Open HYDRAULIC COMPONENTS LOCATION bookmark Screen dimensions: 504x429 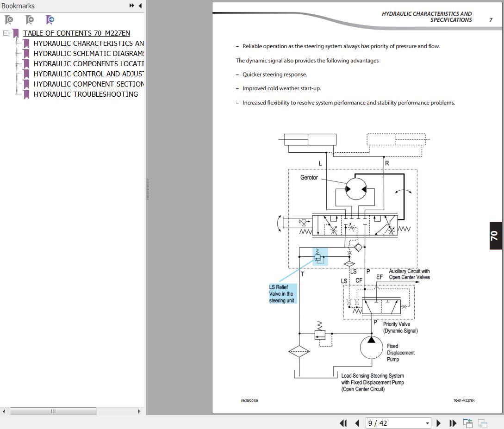tap(89, 63)
